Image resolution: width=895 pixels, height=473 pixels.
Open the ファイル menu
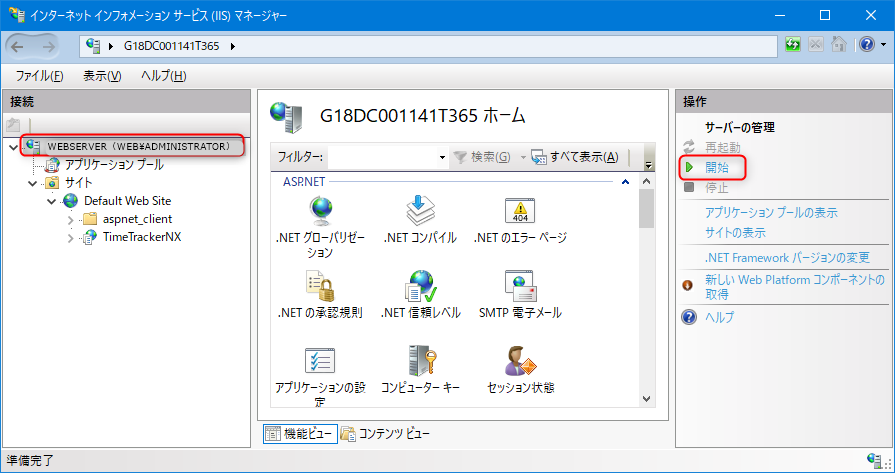39,76
